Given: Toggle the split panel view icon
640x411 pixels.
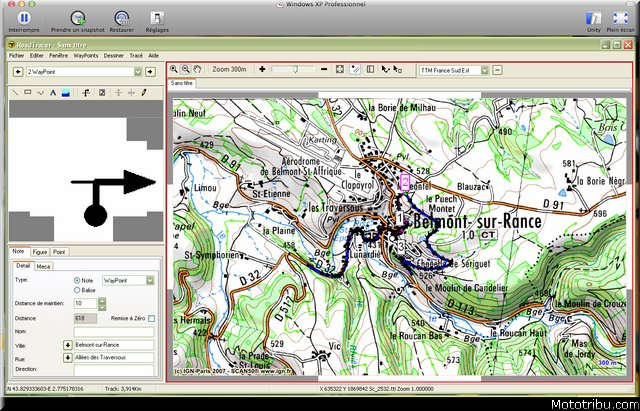Looking at the screenshot, I should pyautogui.click(x=370, y=69).
